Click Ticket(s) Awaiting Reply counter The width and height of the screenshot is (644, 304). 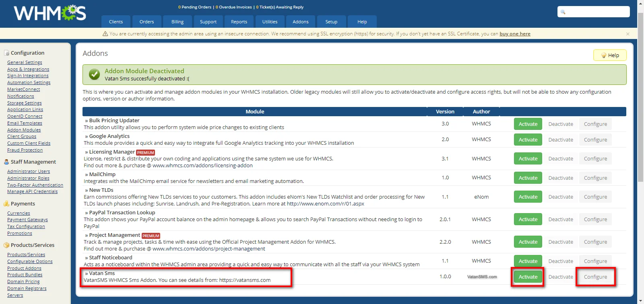pyautogui.click(x=280, y=7)
